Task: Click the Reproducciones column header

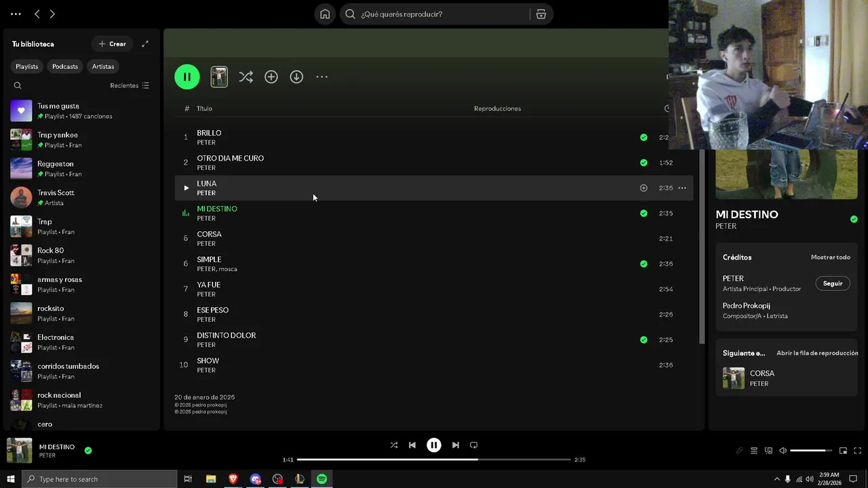Action: coord(498,108)
